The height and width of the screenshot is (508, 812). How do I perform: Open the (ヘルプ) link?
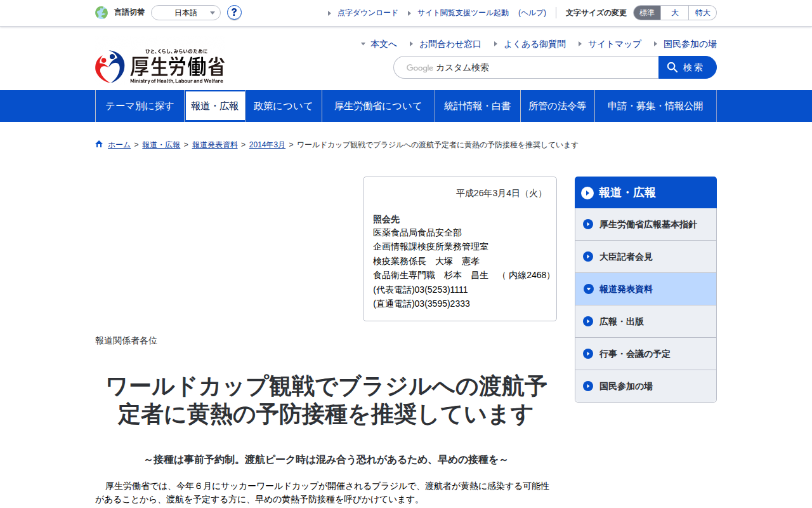pyautogui.click(x=532, y=13)
